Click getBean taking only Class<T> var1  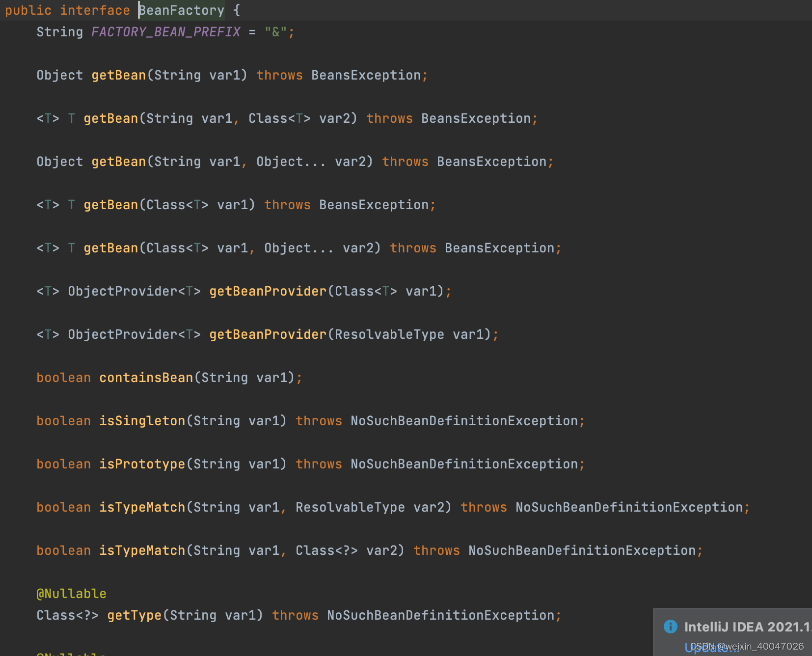(x=111, y=205)
